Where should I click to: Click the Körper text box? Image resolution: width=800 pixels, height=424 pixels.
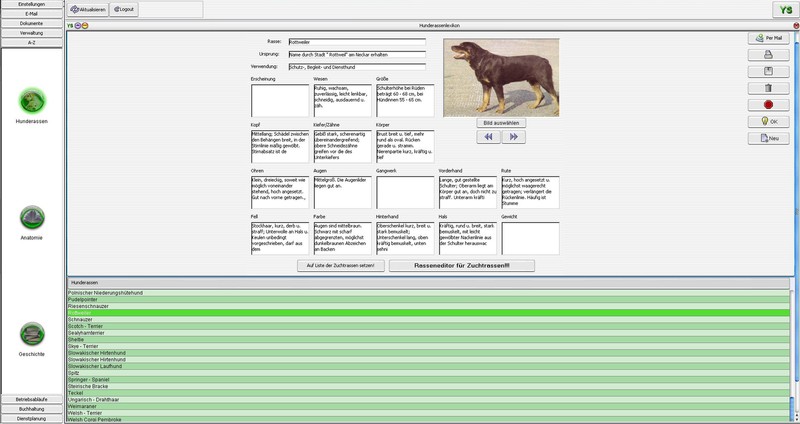pos(405,146)
